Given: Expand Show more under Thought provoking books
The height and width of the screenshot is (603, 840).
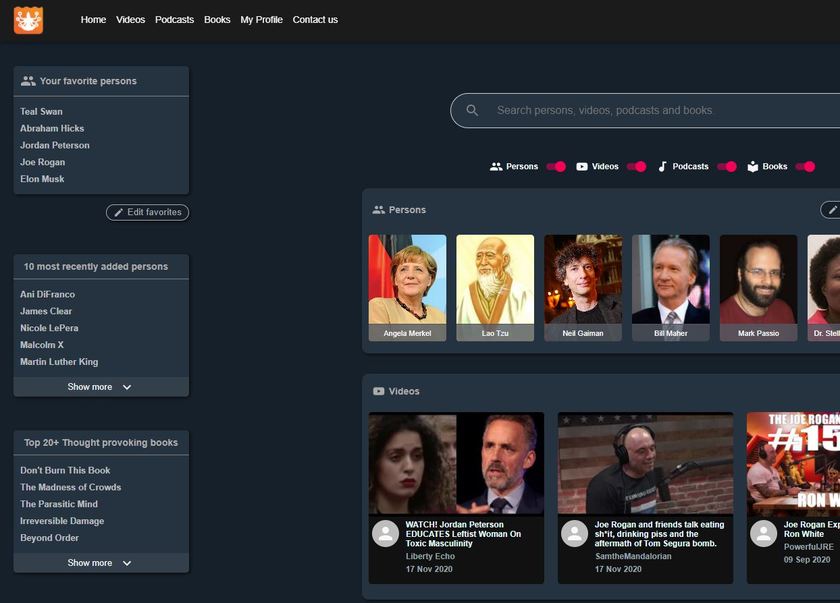Looking at the screenshot, I should (x=101, y=563).
